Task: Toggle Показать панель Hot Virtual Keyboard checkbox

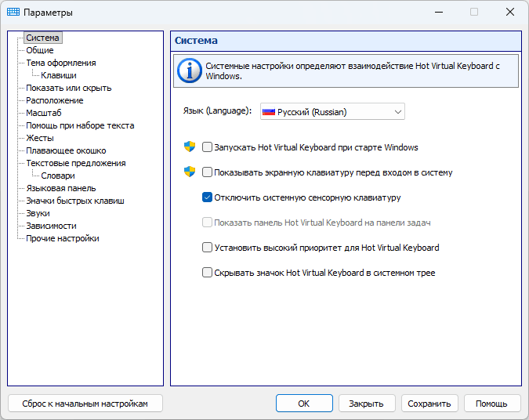Action: coord(207,223)
